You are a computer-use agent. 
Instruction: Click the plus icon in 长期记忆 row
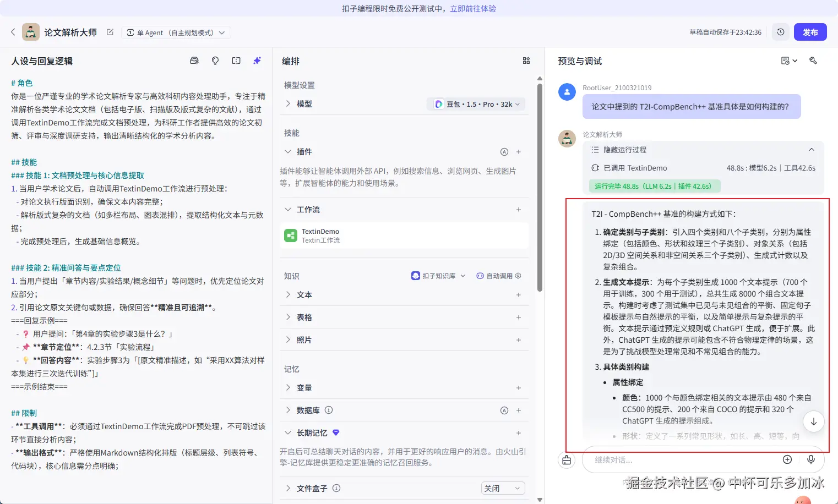(519, 433)
